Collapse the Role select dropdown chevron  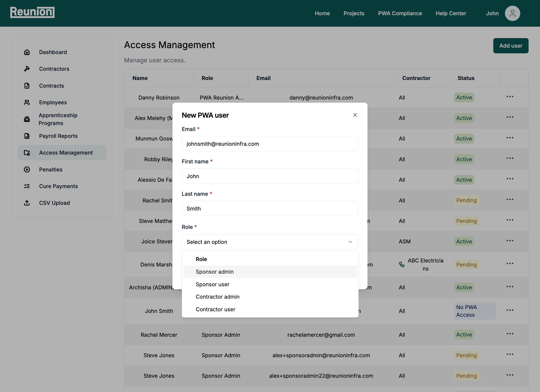pyautogui.click(x=350, y=242)
